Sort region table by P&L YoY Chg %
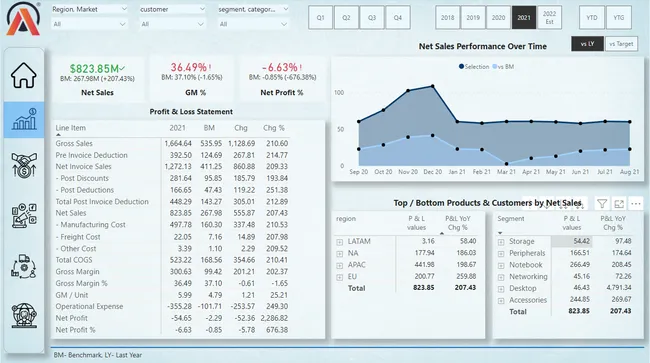The height and width of the screenshot is (363, 650). 458,223
